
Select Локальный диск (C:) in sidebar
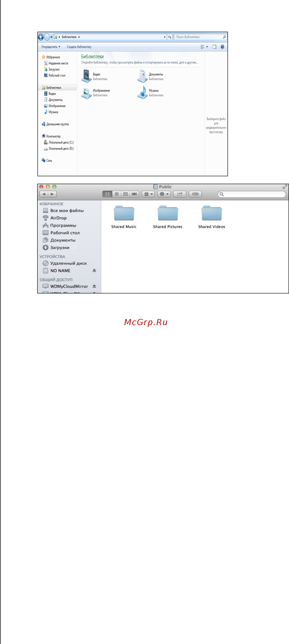(59, 143)
